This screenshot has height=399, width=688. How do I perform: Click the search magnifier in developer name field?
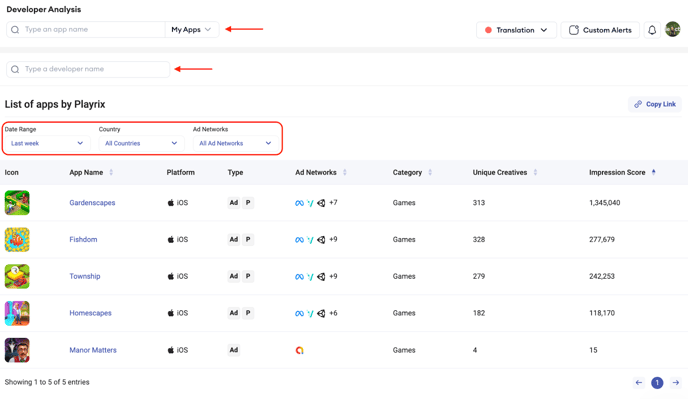pos(15,69)
